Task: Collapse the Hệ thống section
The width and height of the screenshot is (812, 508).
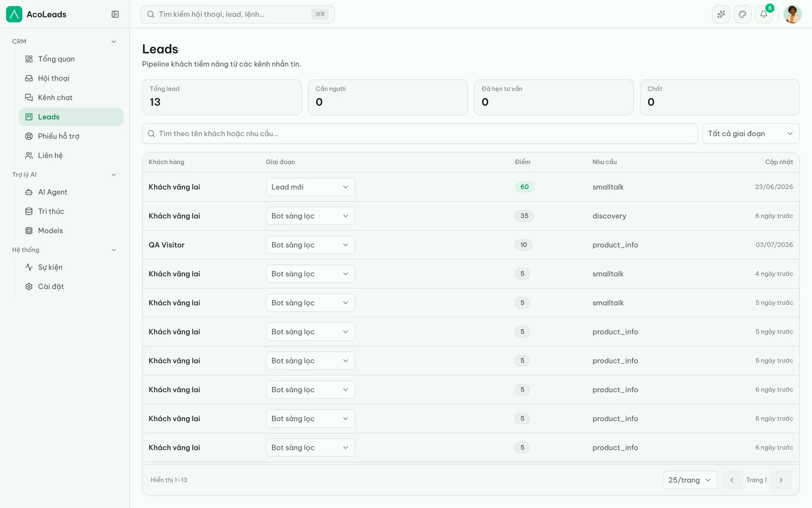Action: [x=114, y=250]
